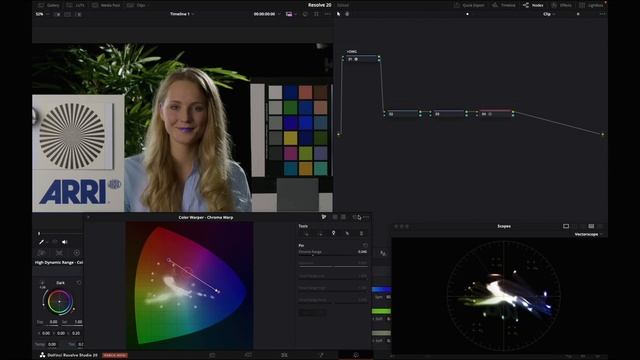Click the Color Warper mode icon beside title
Screen dimensions: 640x360
[x=324, y=217]
